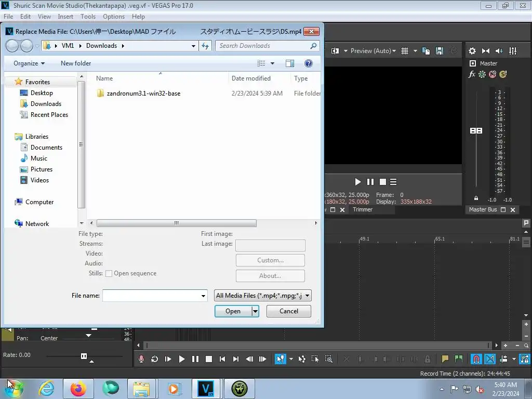Click Pause in video preview window

pyautogui.click(x=370, y=182)
